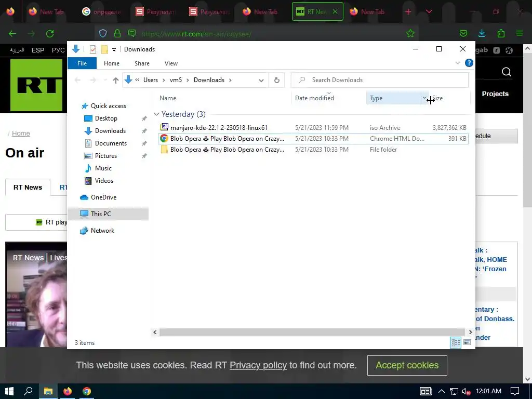This screenshot has width=532, height=399.
Task: Bookmark the page with the star icon
Action: point(410,33)
